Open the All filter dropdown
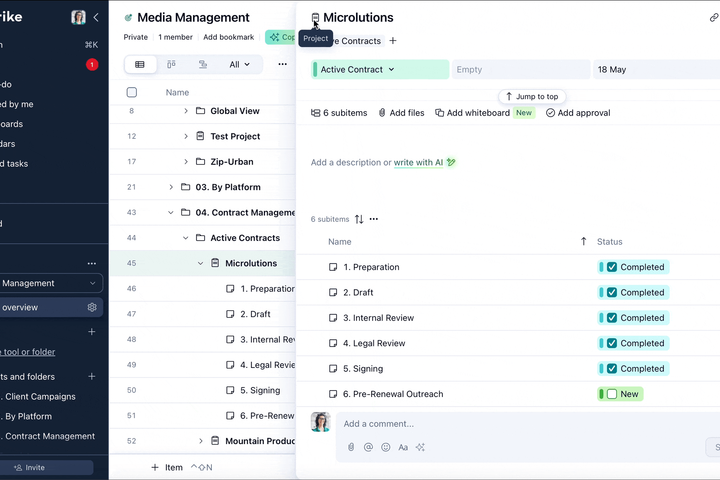The width and height of the screenshot is (720, 480). pos(239,64)
